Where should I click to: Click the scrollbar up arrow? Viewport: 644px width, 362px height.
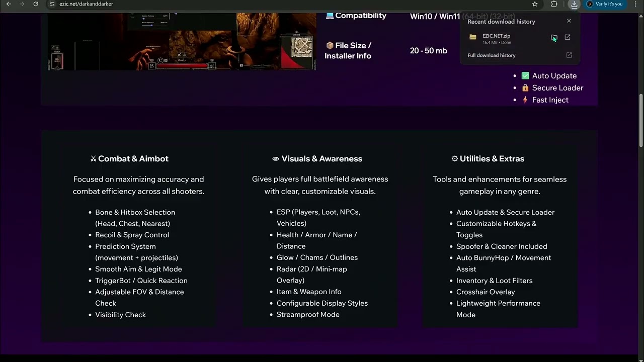point(640,16)
